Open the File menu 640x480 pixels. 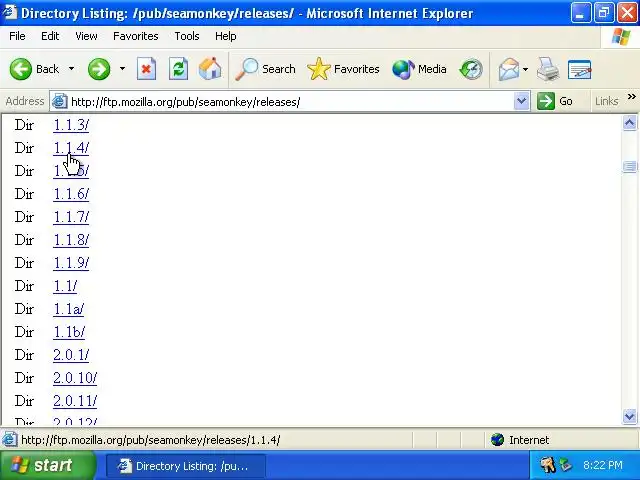click(x=17, y=36)
